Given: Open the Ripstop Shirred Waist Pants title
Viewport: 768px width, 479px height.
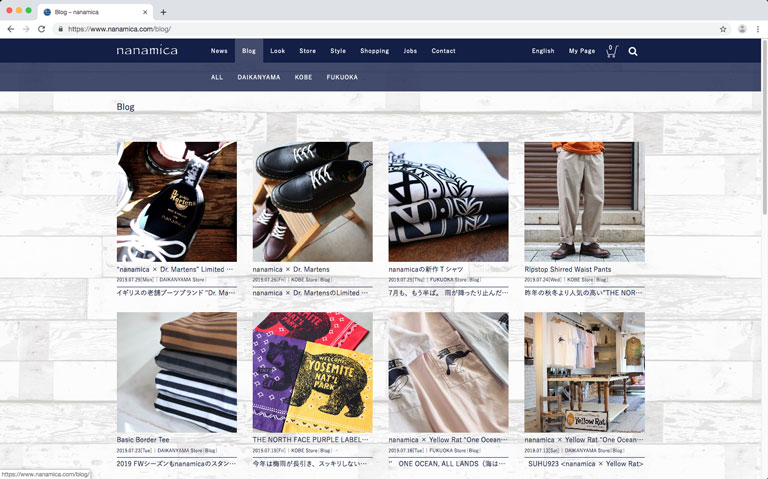Looking at the screenshot, I should [568, 269].
